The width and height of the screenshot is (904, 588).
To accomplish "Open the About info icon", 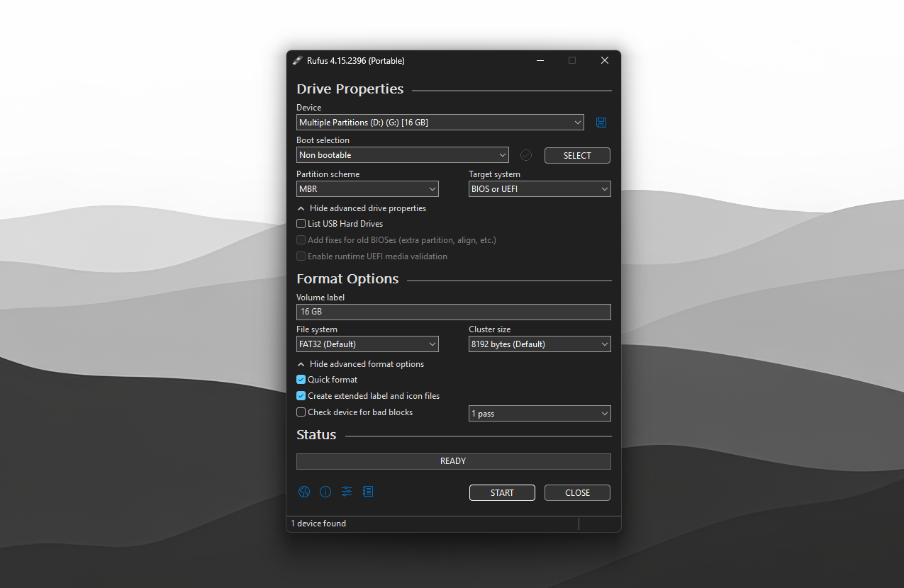I will pos(325,492).
